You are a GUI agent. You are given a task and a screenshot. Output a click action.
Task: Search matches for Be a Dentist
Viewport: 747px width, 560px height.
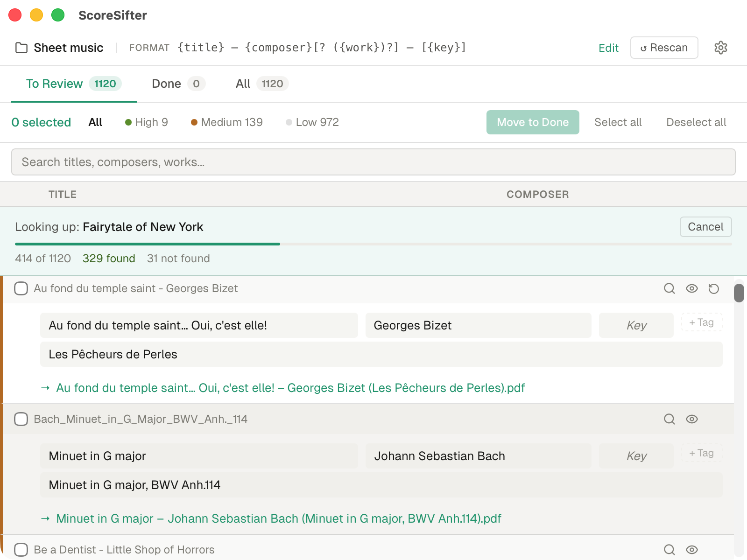point(669,550)
